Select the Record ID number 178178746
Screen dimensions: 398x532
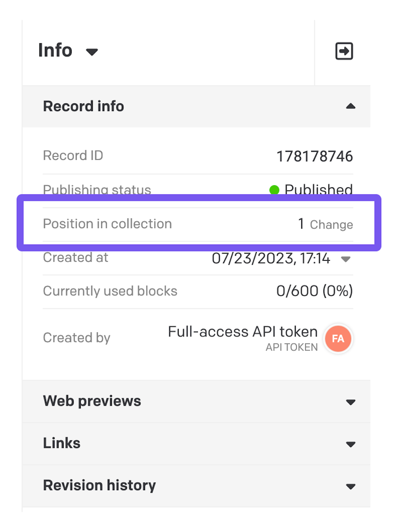click(314, 156)
